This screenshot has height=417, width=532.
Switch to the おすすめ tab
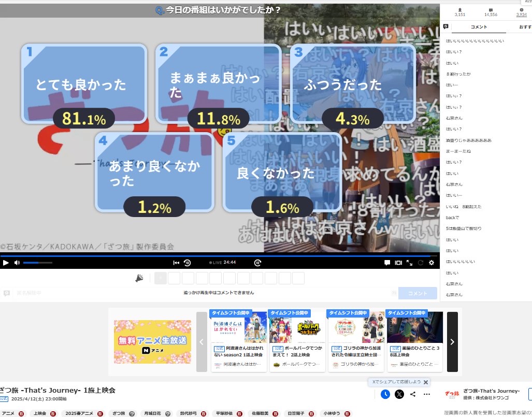(523, 26)
